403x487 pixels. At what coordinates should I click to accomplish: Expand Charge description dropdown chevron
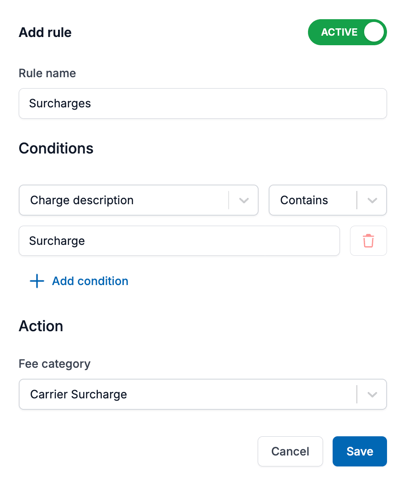point(244,200)
